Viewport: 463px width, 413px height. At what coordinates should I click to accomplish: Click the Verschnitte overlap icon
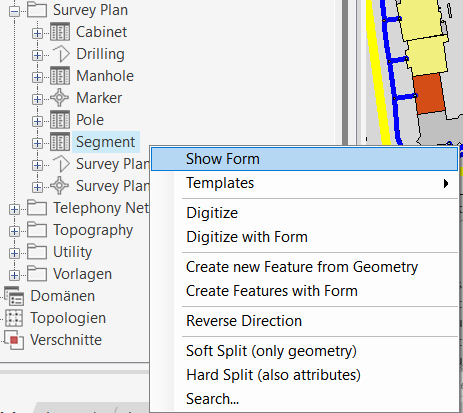point(14,340)
